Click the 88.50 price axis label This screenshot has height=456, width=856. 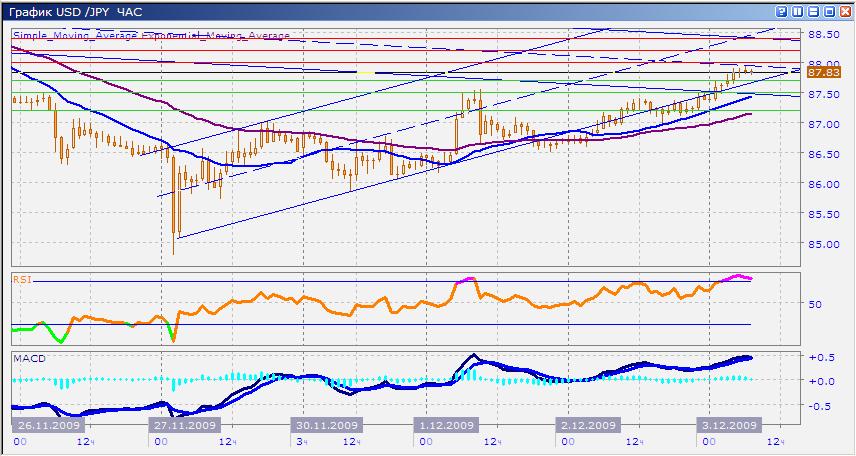[x=823, y=34]
